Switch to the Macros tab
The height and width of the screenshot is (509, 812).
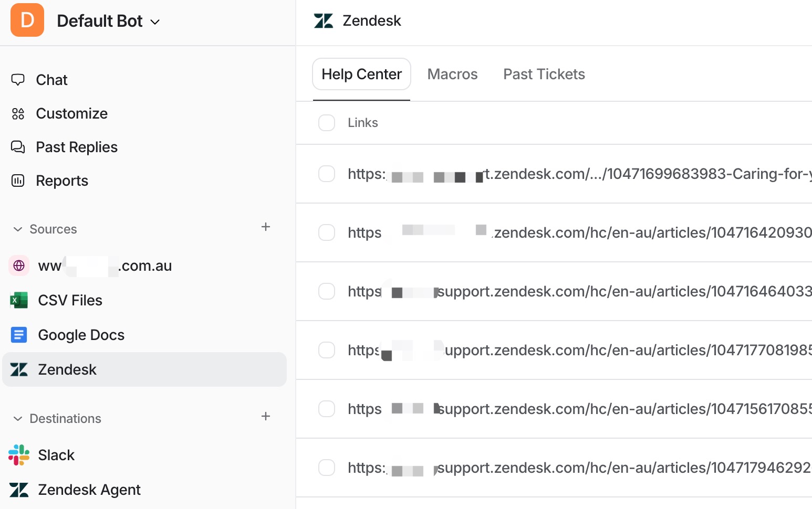pos(452,75)
